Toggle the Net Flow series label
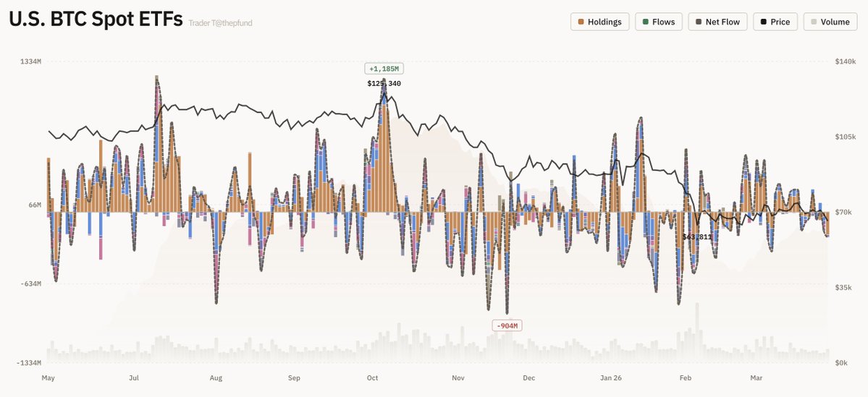Screen dimensions: 868x397 click(x=722, y=22)
